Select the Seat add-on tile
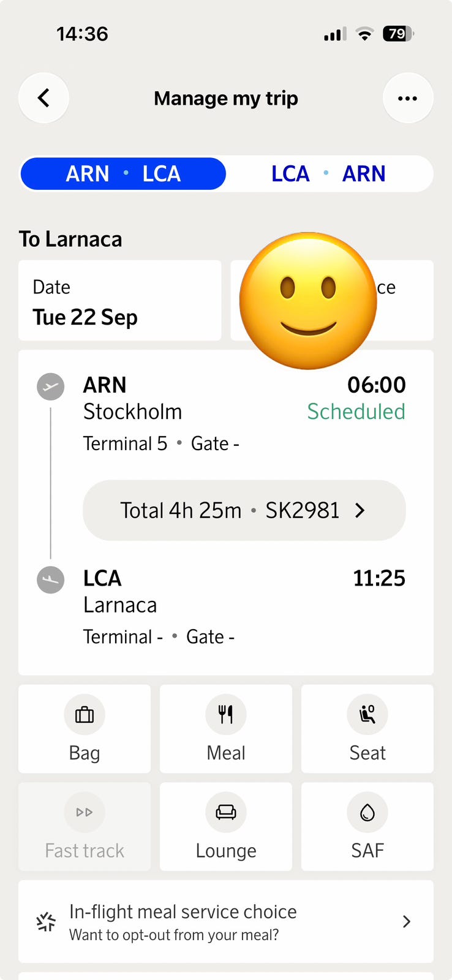Viewport: 452px width, 980px height. 367,729
